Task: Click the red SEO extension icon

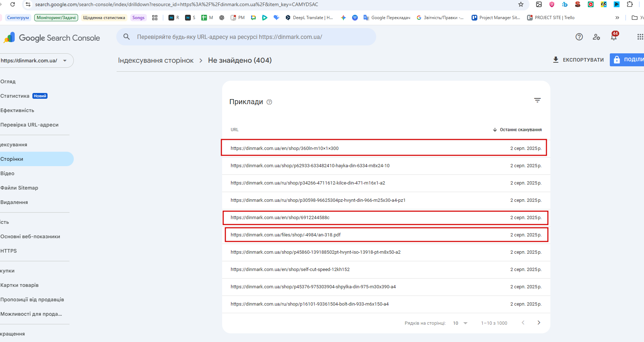Action: [x=578, y=4]
